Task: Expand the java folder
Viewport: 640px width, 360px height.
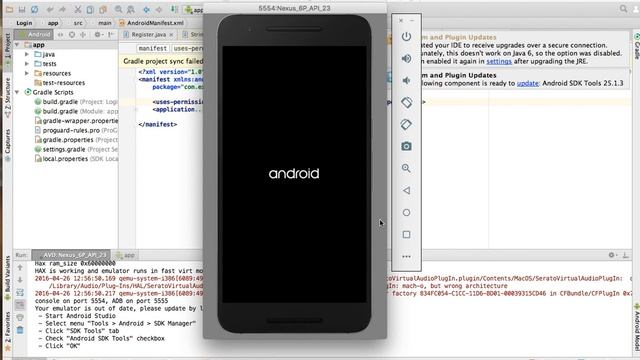Action: (27, 54)
